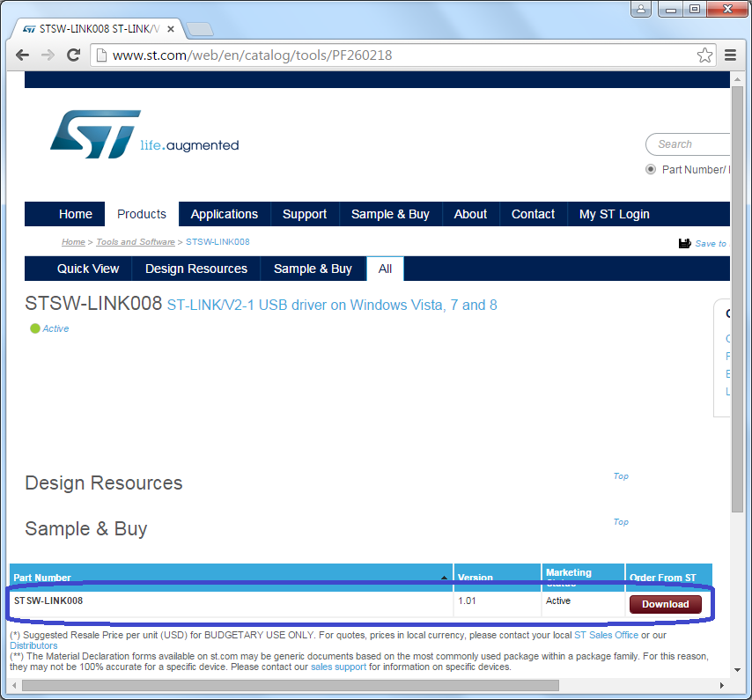This screenshot has height=700, width=752.
Task: Open the Contact navigation menu
Action: tap(533, 214)
